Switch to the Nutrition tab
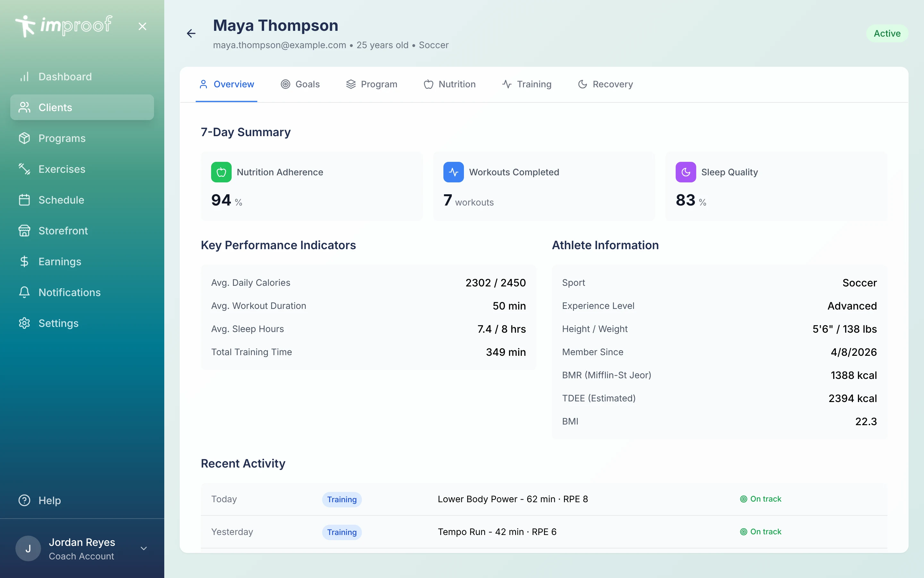Image resolution: width=924 pixels, height=578 pixels. [x=449, y=84]
